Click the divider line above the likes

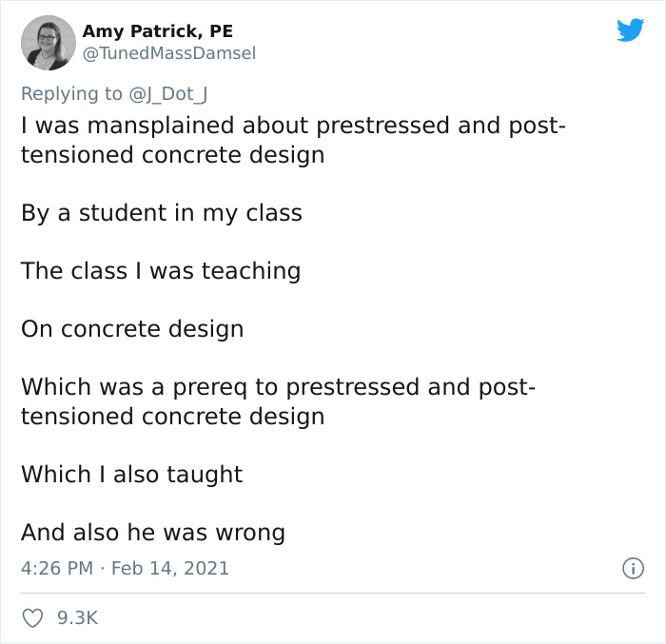coord(333,593)
